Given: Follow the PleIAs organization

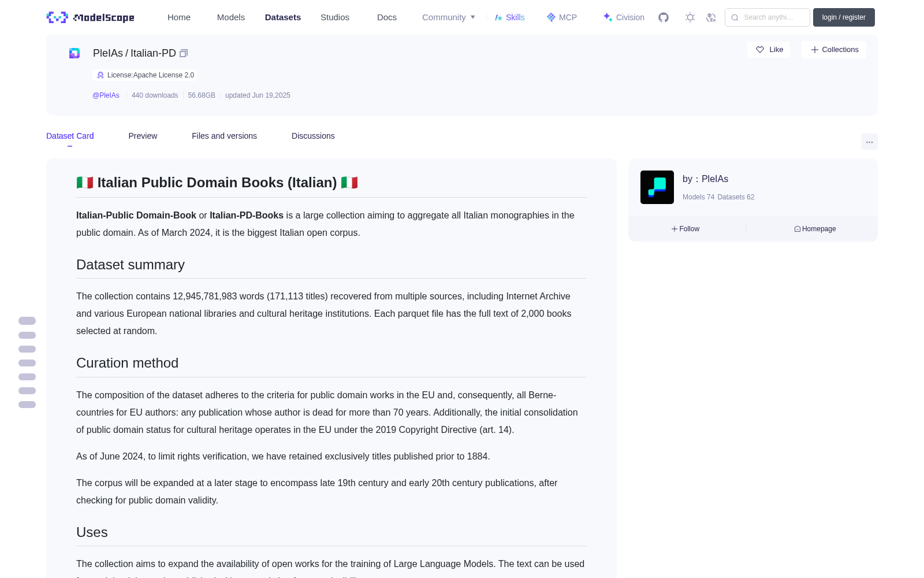Looking at the screenshot, I should [x=685, y=229].
